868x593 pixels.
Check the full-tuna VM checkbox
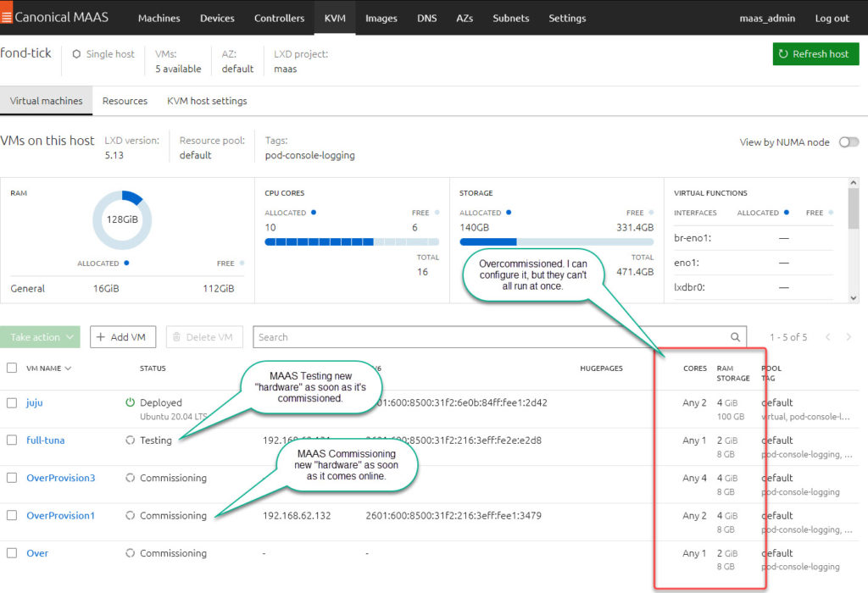[x=12, y=440]
